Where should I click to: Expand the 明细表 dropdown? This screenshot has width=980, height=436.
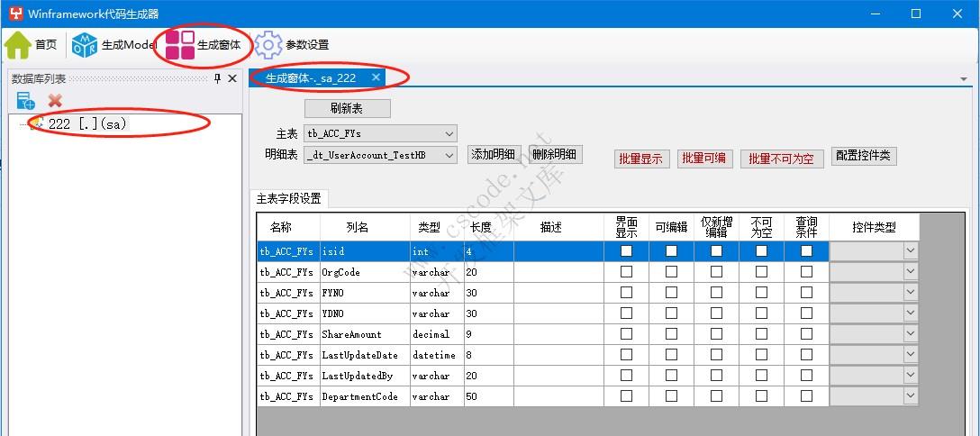tap(449, 155)
